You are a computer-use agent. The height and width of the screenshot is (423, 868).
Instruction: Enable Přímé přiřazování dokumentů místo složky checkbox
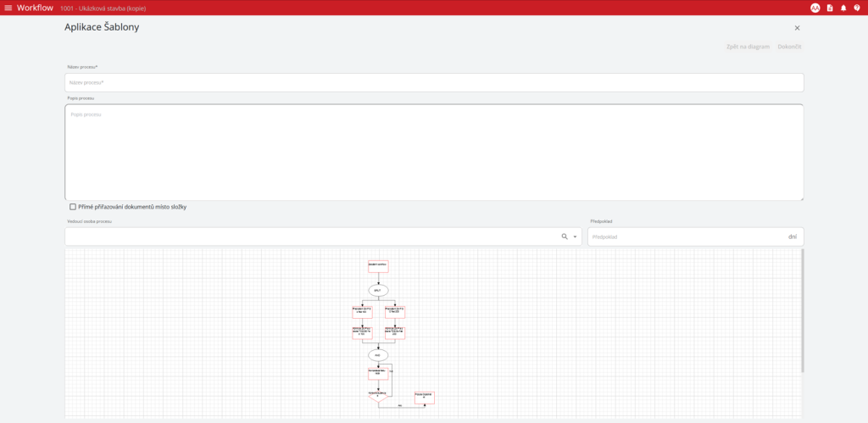point(73,207)
